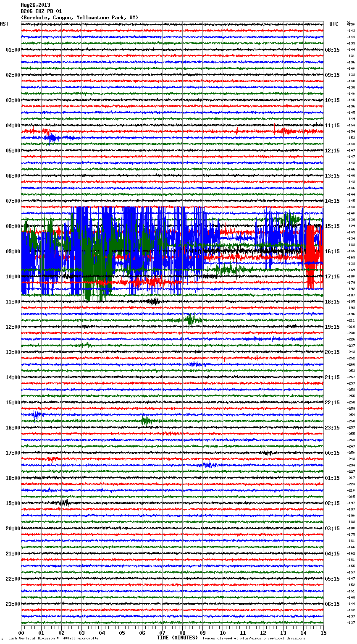Click the large red clipped burst near minute 14

click(x=311, y=256)
